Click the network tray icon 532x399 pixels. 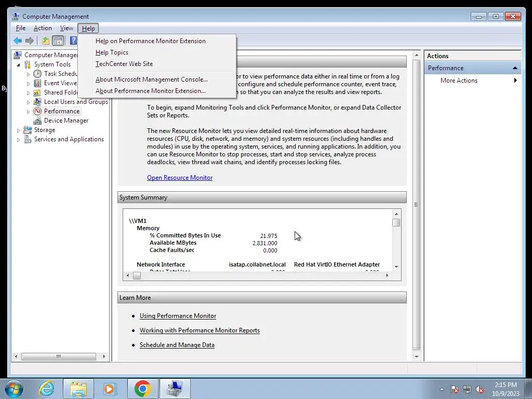pos(467,389)
